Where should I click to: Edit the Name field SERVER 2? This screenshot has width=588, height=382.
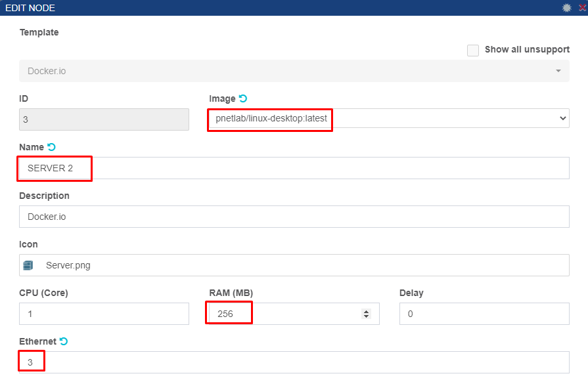click(x=294, y=168)
